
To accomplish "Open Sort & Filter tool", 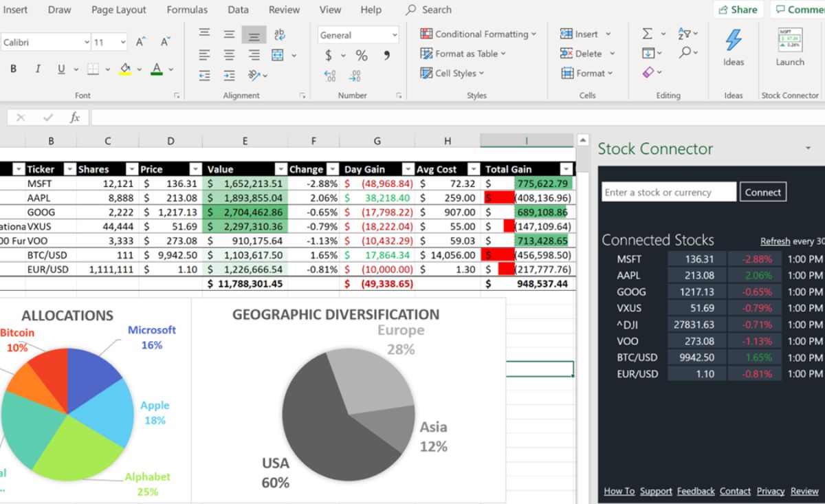I will click(x=685, y=34).
